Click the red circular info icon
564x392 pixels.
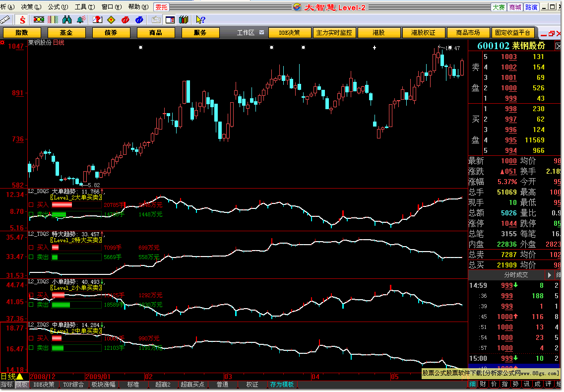point(125,20)
